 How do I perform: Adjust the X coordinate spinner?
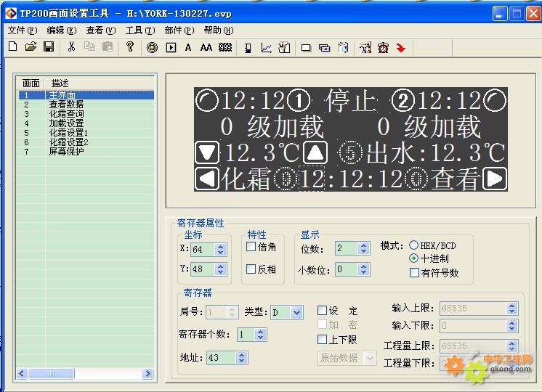point(220,250)
